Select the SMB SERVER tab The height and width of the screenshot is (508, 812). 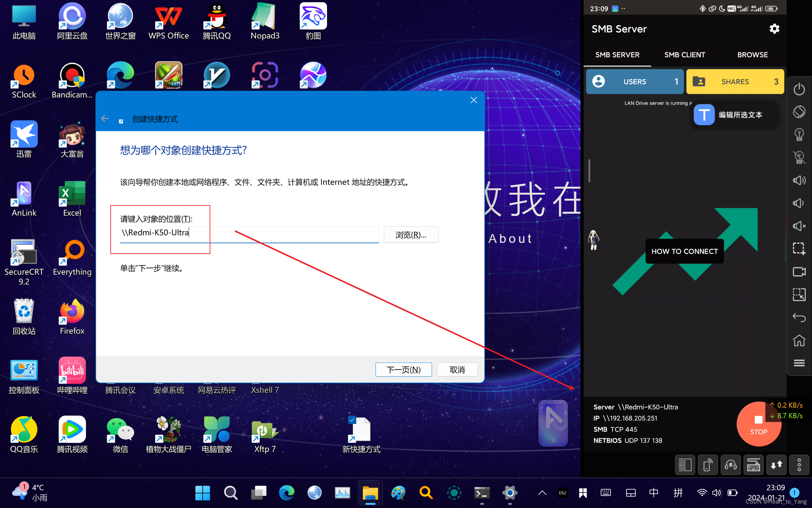(617, 55)
